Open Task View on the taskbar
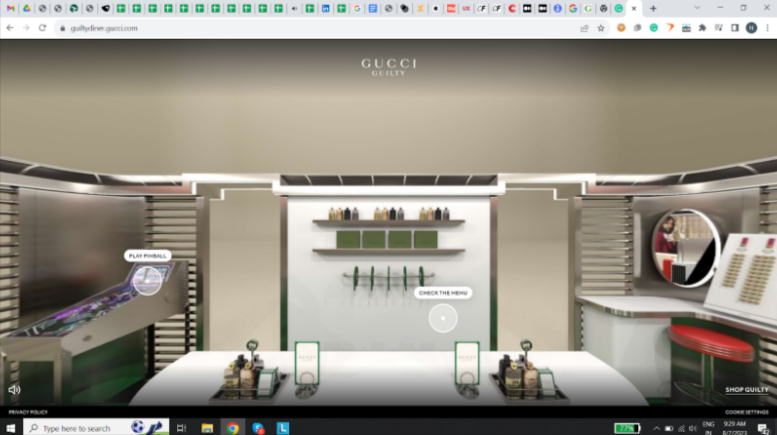This screenshot has width=777, height=435. tap(181, 428)
